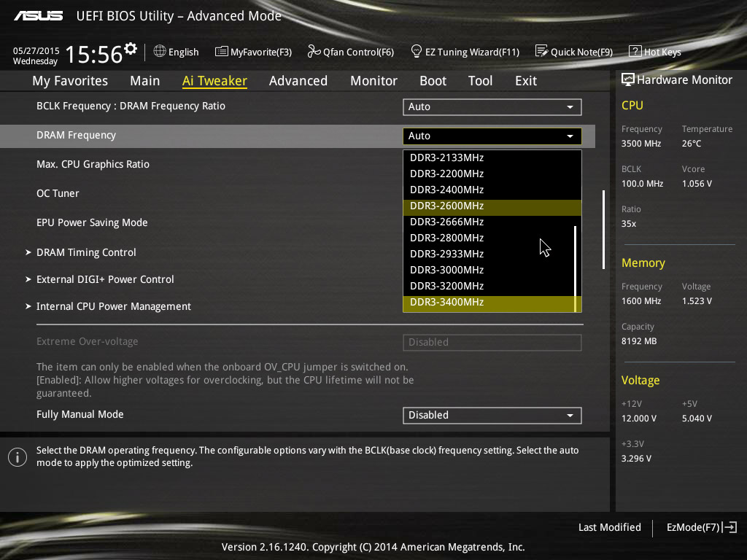747x560 pixels.
Task: Pick DDR3-2800MHz frequency
Action: (x=489, y=238)
